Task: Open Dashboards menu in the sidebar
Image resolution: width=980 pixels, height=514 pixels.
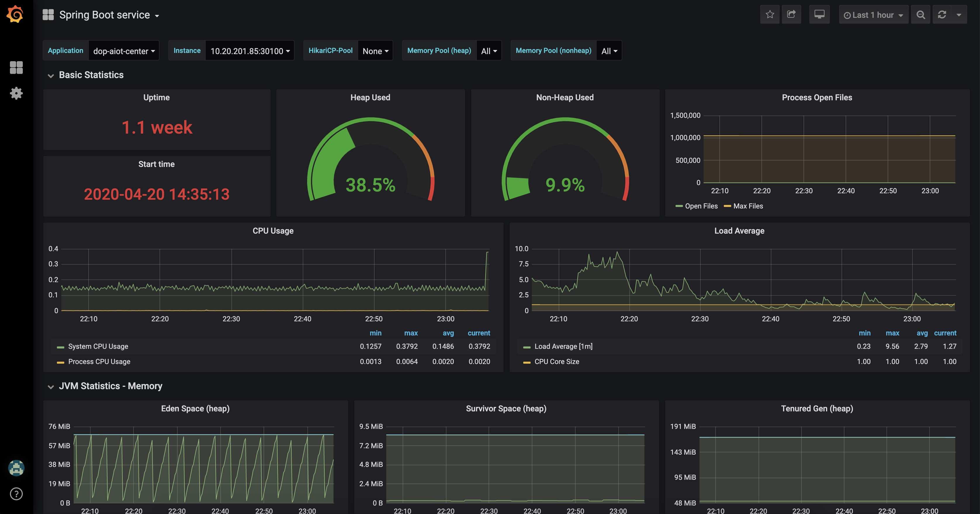Action: coord(16,68)
